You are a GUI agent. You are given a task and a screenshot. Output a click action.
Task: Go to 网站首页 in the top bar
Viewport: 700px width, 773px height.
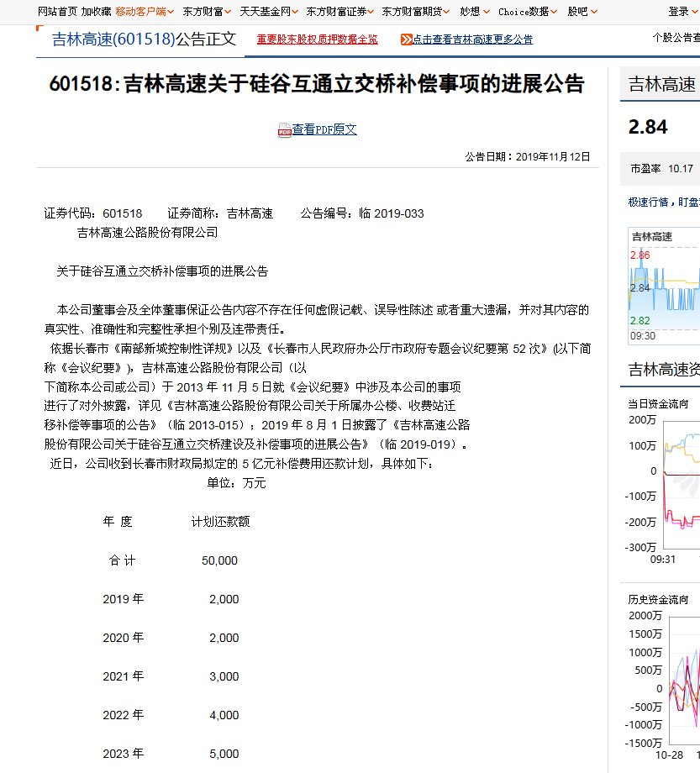[57, 12]
